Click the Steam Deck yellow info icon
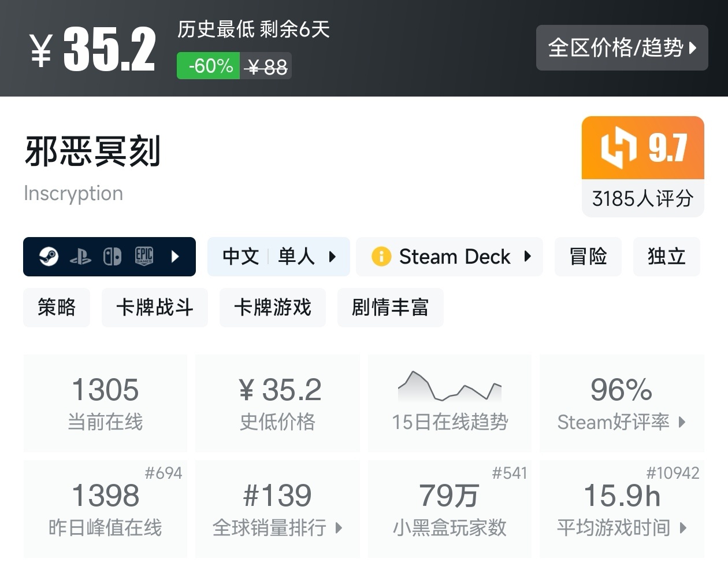Screen dimensions: 728x573 381,256
